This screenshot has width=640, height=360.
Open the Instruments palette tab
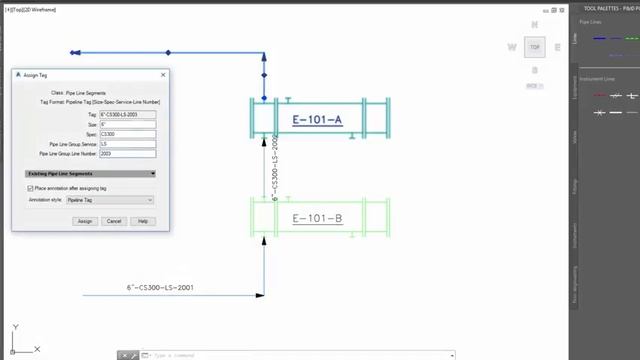(x=574, y=236)
